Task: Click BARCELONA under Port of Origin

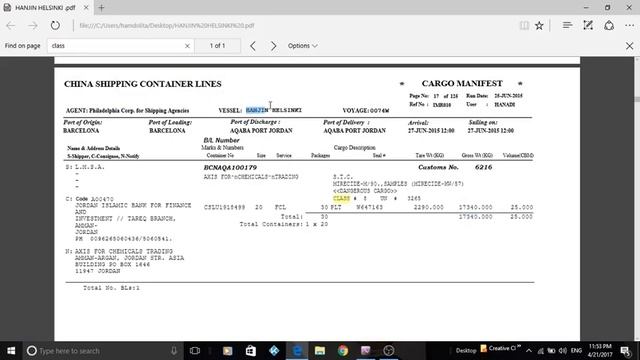Action: coord(81,131)
